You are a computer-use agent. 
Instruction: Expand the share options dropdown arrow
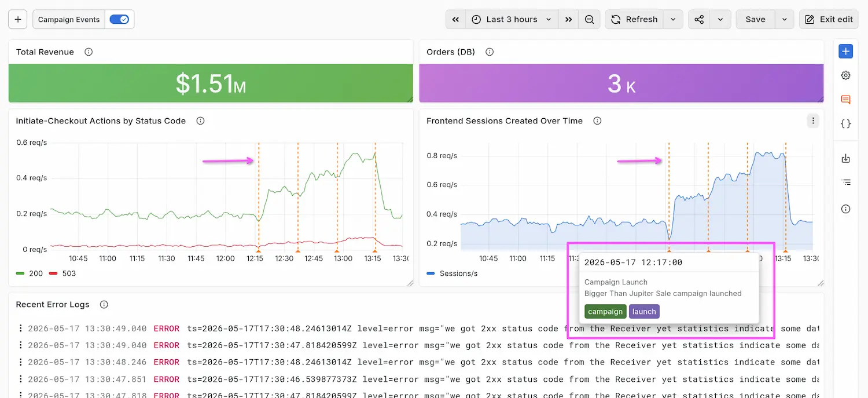point(720,19)
